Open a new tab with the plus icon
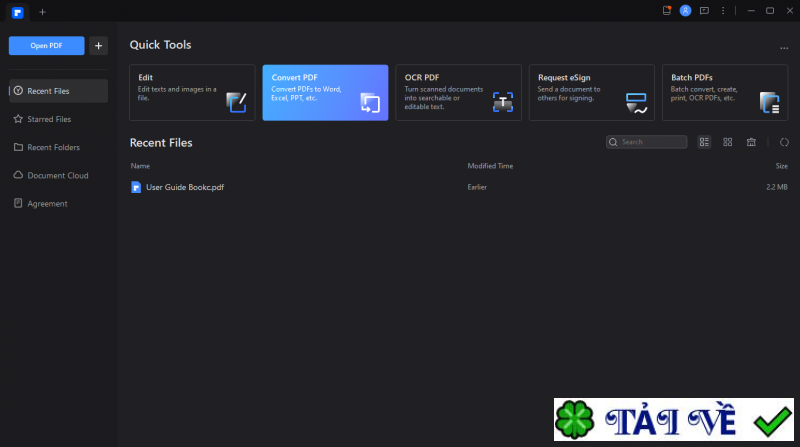Image resolution: width=800 pixels, height=447 pixels. click(x=42, y=12)
